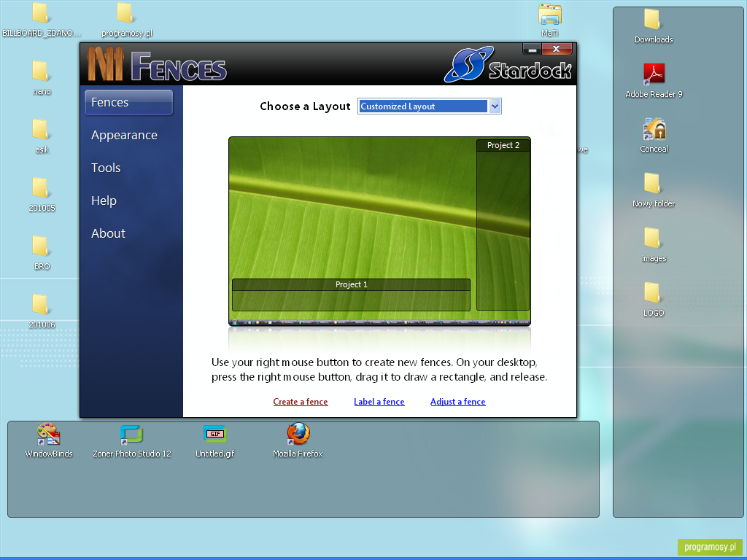This screenshot has height=560, width=747.
Task: Select the Conceal shortcut icon
Action: 654,129
